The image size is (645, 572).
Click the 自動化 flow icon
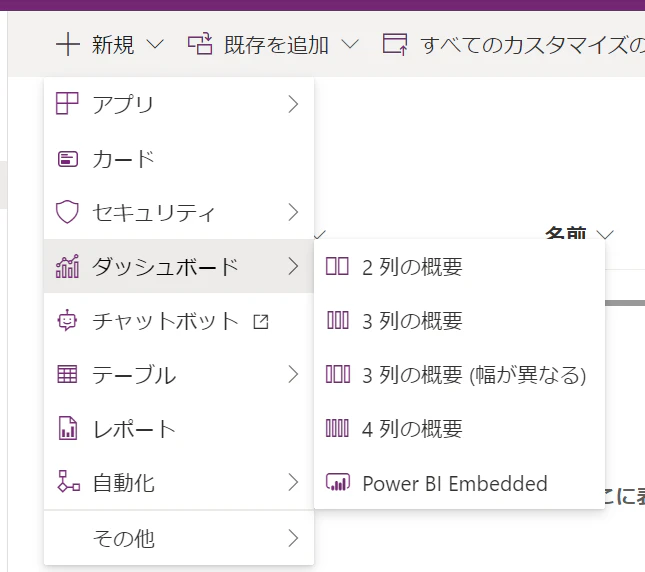pyautogui.click(x=68, y=482)
